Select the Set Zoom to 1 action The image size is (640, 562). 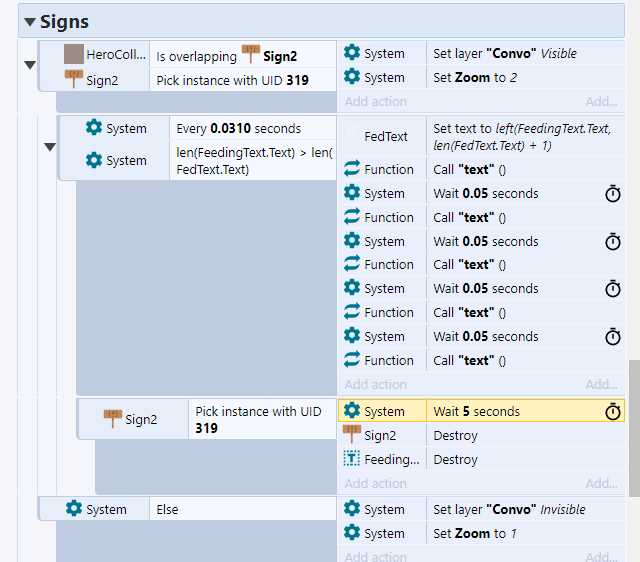[475, 533]
